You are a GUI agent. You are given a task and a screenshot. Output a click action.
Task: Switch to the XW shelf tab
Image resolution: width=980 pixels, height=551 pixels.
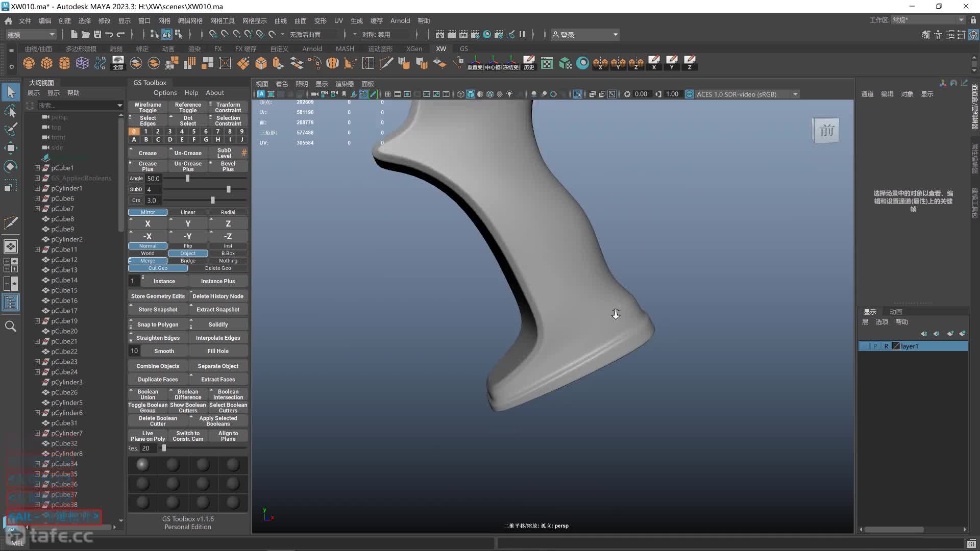(x=441, y=49)
